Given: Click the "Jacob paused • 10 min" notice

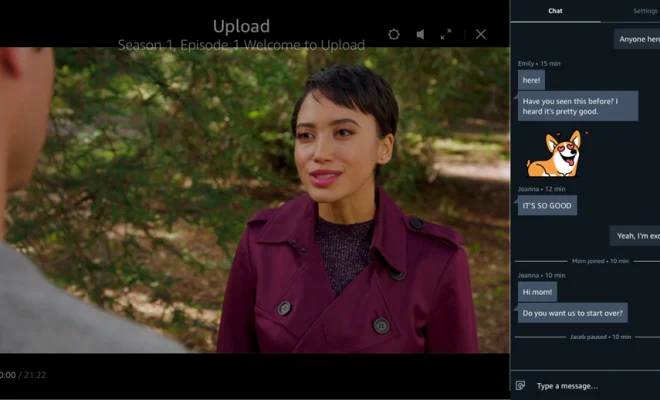Looking at the screenshot, I should coord(600,337).
